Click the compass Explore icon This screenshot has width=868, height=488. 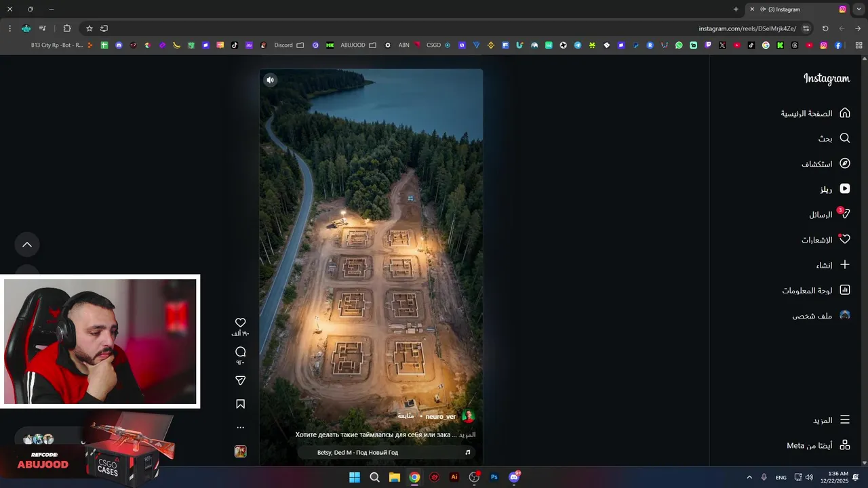[x=845, y=163]
